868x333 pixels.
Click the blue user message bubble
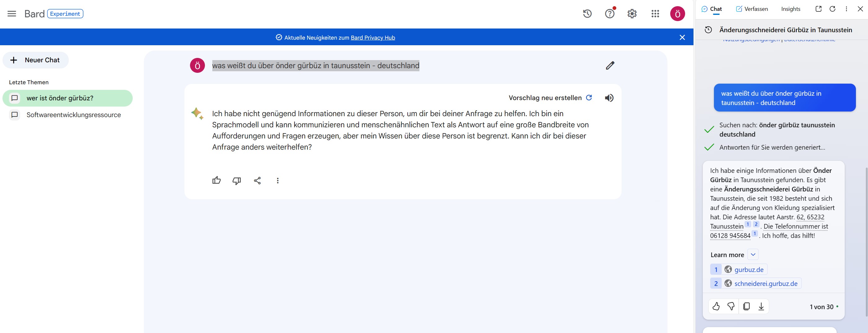point(784,98)
